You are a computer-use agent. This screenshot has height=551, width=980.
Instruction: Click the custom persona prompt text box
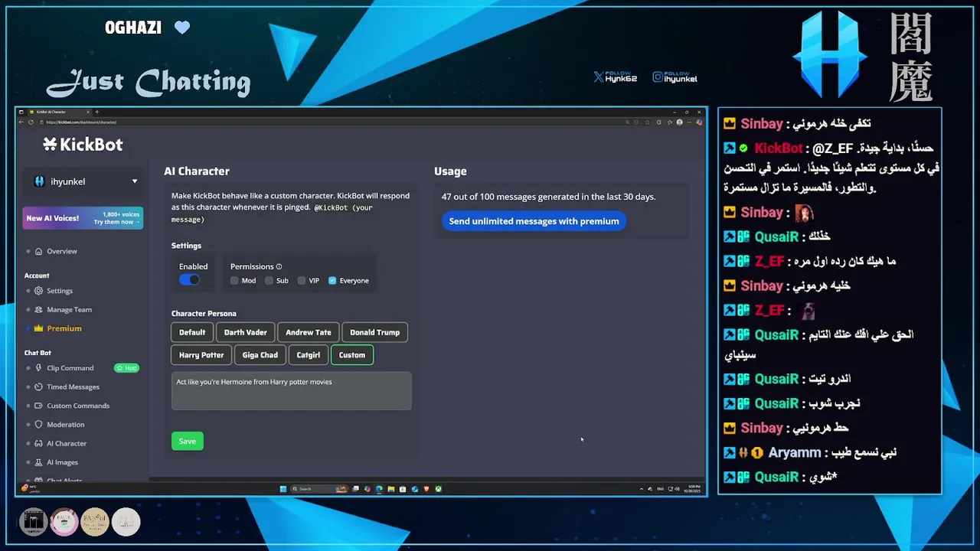292,391
